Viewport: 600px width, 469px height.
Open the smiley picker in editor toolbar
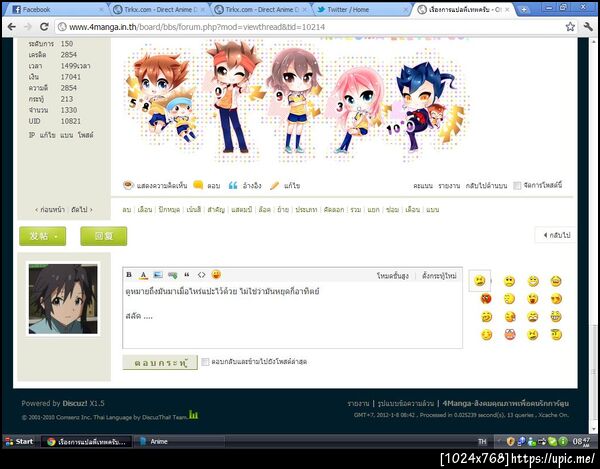coord(216,274)
